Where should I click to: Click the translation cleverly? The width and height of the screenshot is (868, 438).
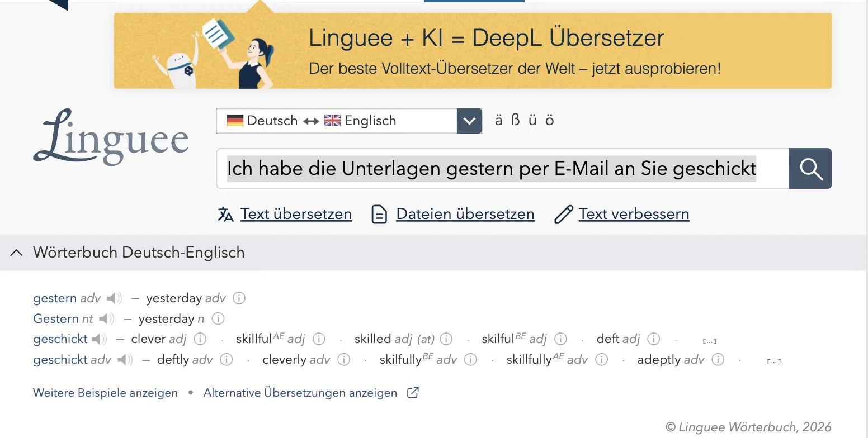click(285, 360)
